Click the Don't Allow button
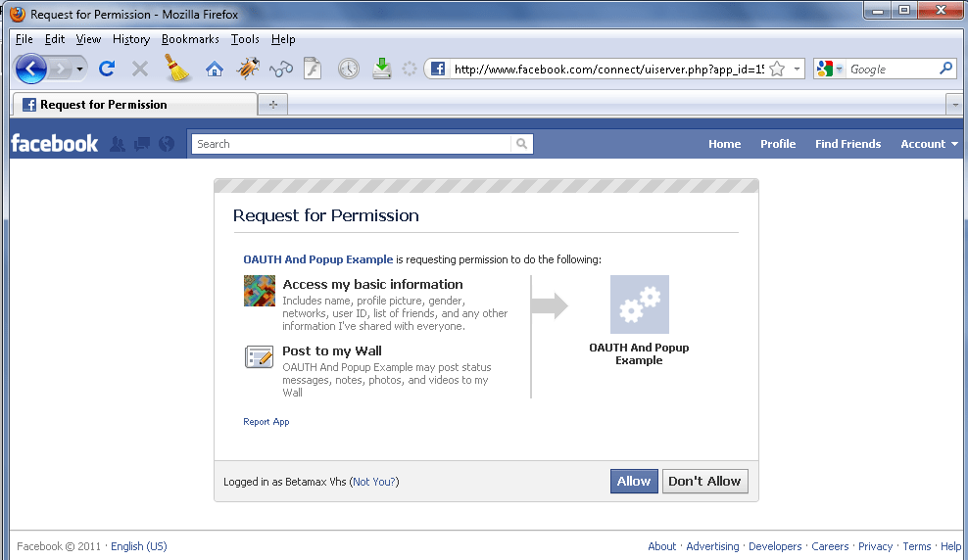Screen dimensions: 968x560 coord(704,481)
